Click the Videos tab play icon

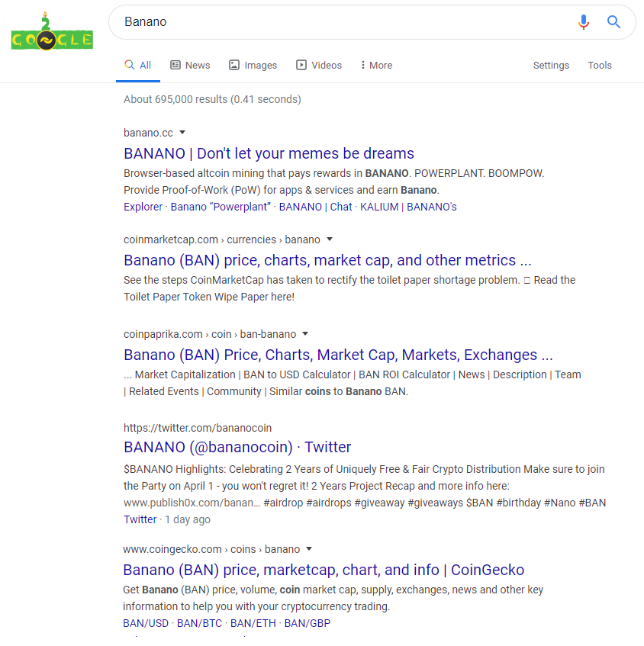(x=301, y=65)
